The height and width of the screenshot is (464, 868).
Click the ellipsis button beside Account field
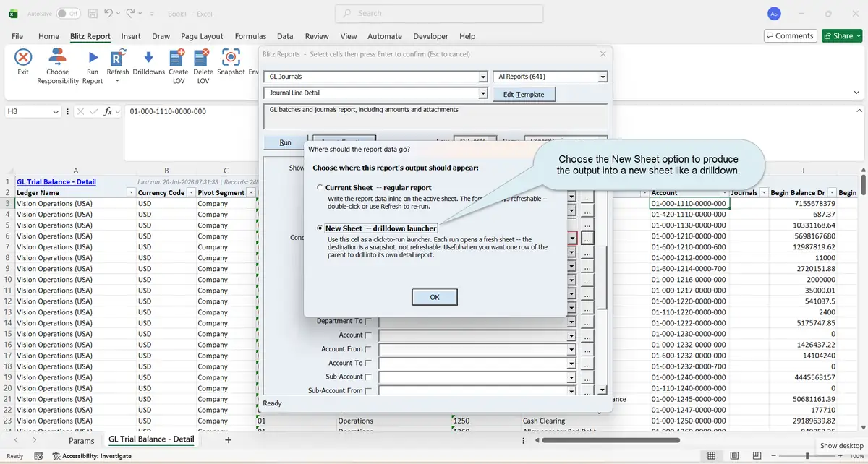point(587,335)
